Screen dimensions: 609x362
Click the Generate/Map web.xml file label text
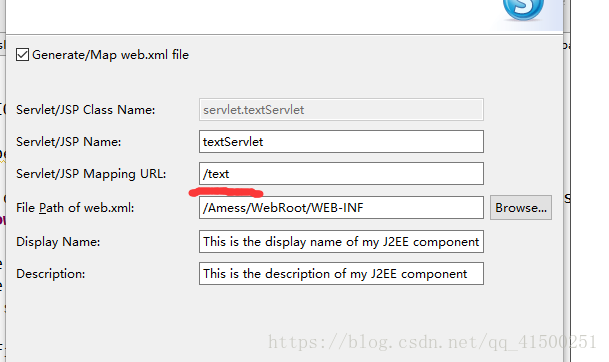(110, 55)
